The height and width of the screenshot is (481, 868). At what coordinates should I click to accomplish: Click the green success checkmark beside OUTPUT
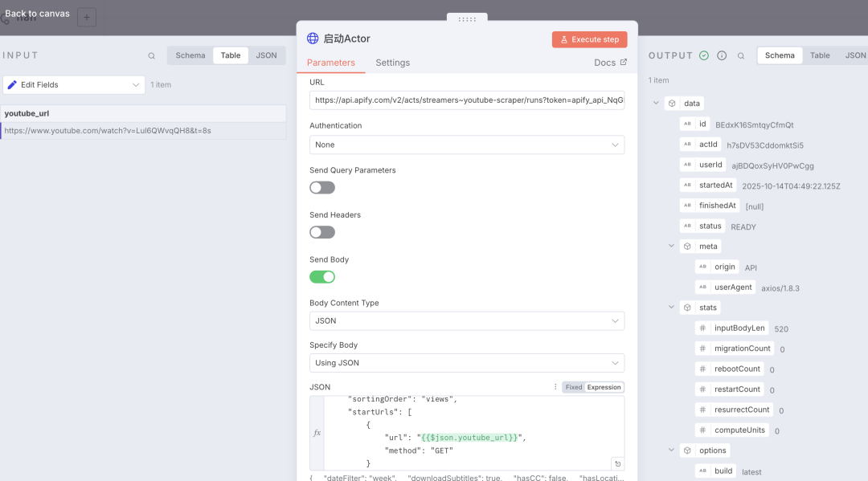704,56
